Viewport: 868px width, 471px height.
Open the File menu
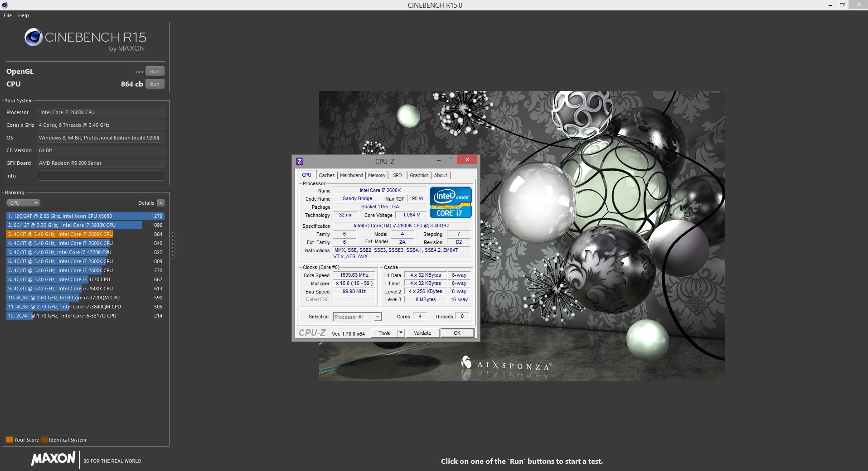click(8, 15)
